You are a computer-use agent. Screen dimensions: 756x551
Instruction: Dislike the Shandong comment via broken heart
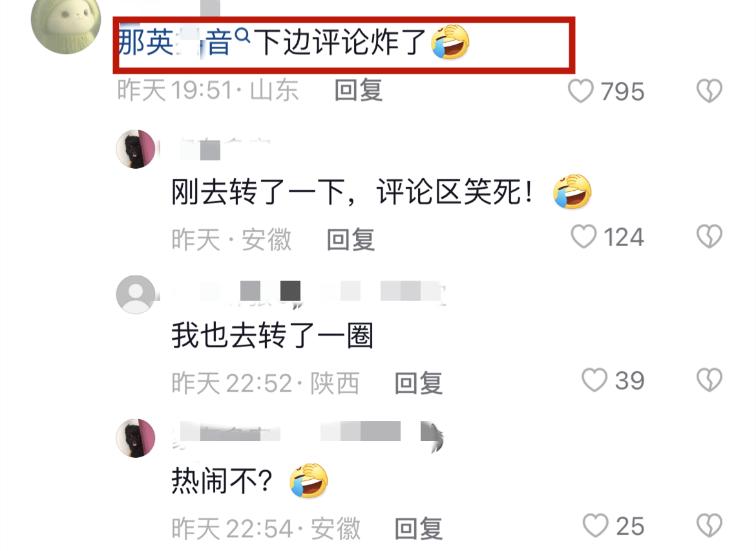click(709, 91)
